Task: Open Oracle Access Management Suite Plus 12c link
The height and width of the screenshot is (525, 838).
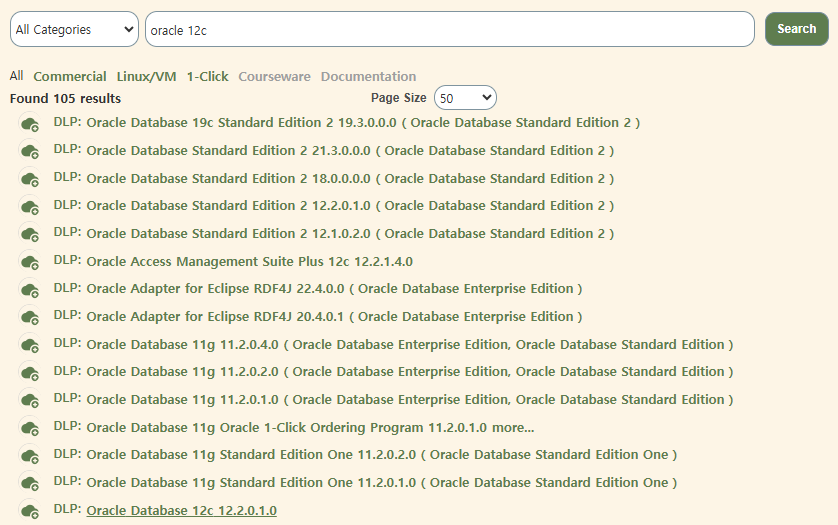Action: click(250, 261)
